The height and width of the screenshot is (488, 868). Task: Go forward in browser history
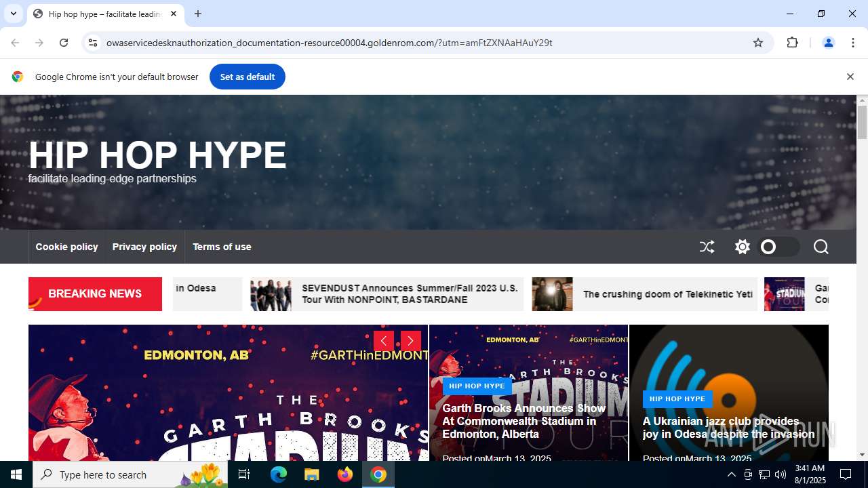39,43
